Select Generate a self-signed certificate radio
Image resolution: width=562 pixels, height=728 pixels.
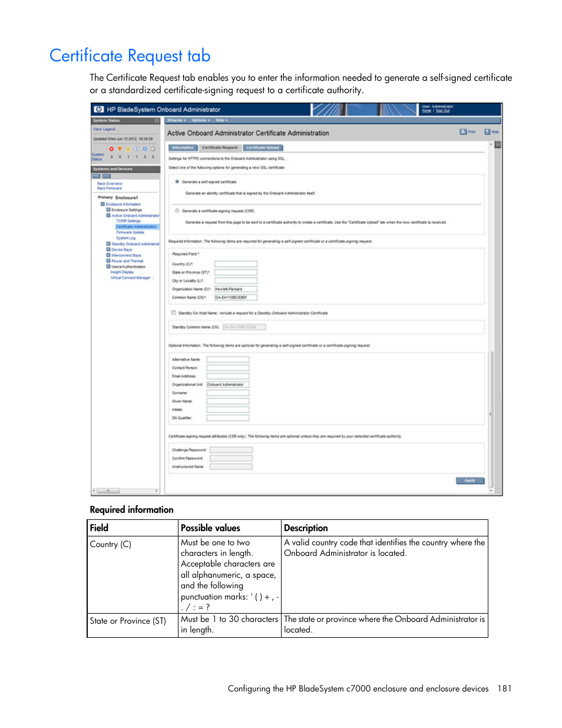(x=177, y=182)
